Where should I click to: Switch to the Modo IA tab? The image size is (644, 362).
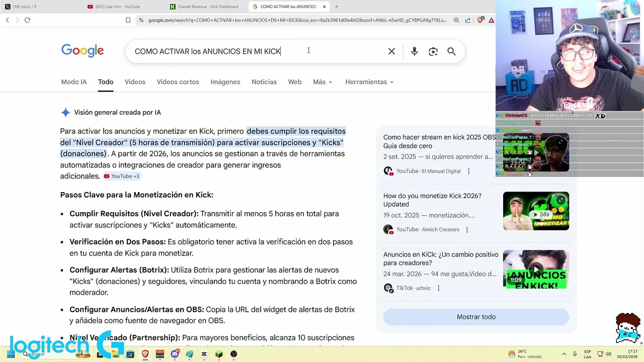click(74, 82)
